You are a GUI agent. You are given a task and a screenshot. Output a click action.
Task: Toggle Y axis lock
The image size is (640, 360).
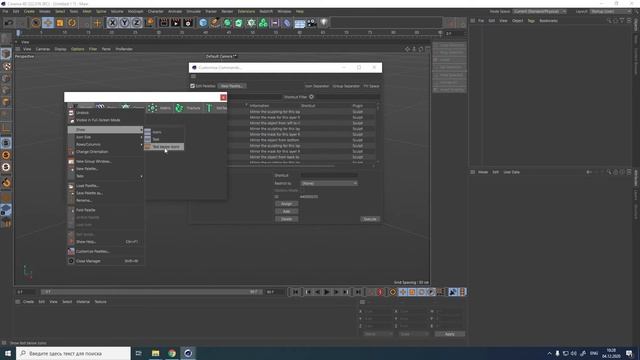[x=124, y=23]
